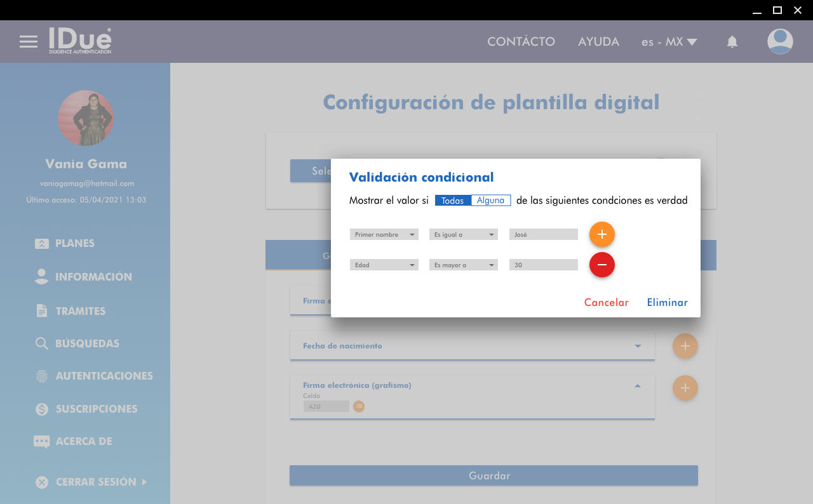The image size is (813, 504).
Task: Open the Es igual a operator dropdown
Action: point(463,234)
